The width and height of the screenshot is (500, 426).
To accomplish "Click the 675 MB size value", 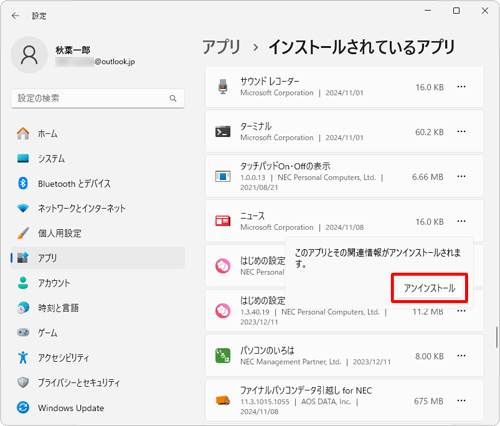I will coord(428,401).
